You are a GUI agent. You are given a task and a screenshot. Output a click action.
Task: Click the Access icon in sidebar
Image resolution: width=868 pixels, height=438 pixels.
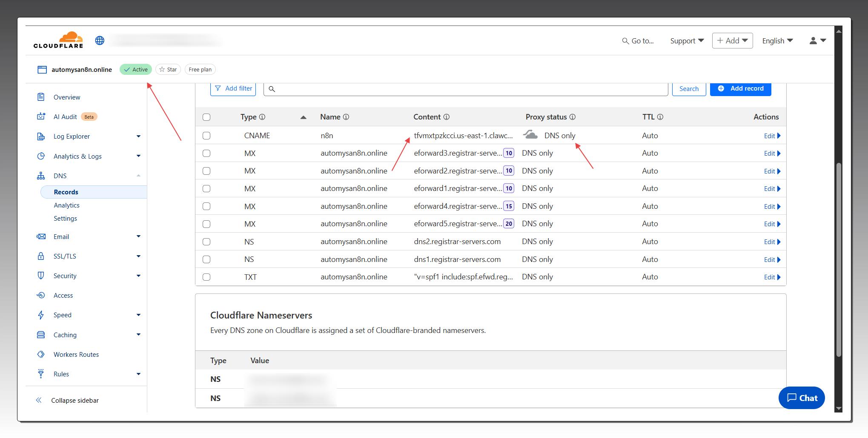[x=41, y=295]
